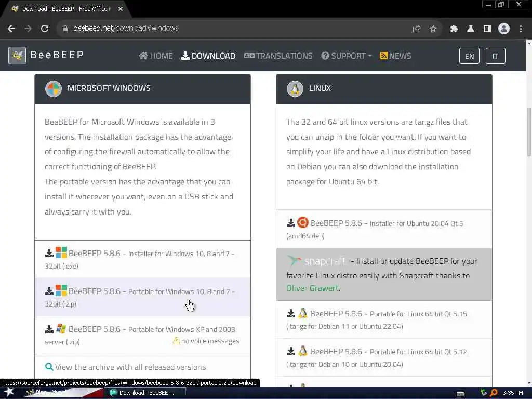
Task: Click the Microsoft Windows logo icon
Action: [x=54, y=88]
